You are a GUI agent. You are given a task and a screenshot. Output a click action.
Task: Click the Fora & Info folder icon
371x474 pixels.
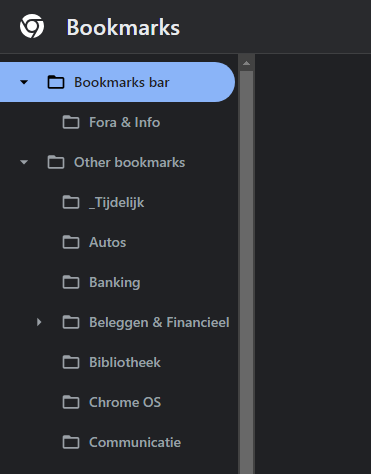click(x=71, y=122)
